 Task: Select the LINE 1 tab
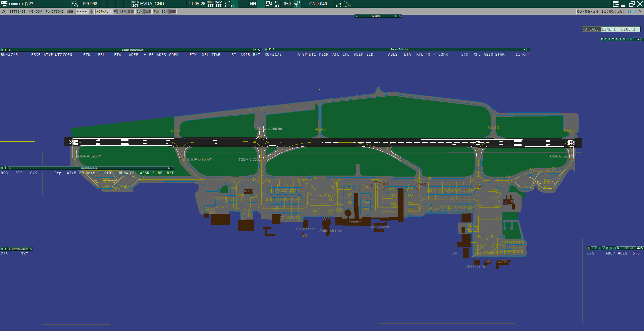611,29
